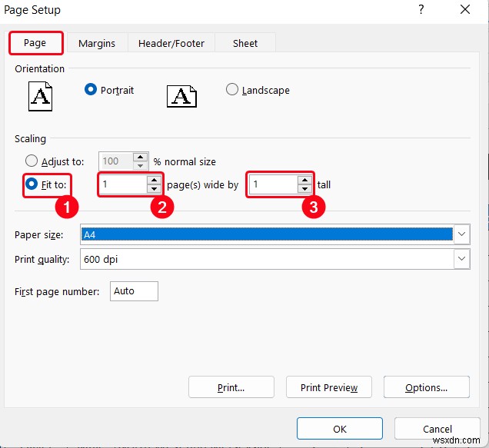
Task: Click the question mark help icon
Action: click(x=421, y=9)
